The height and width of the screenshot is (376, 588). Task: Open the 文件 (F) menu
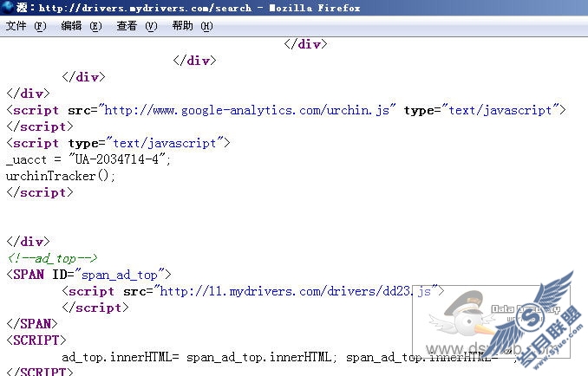[26, 26]
